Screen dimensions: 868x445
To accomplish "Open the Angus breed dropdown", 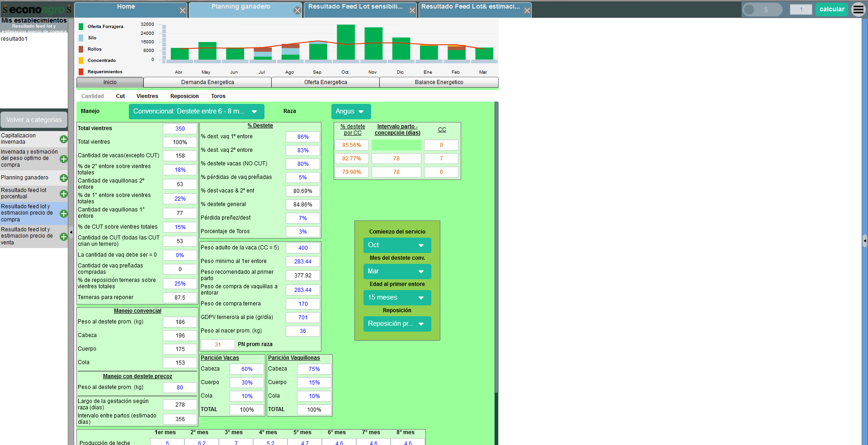I will click(350, 112).
